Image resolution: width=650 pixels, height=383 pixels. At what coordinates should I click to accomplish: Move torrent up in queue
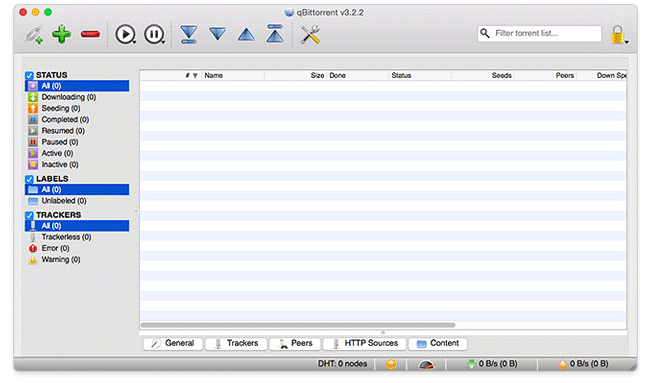point(246,34)
